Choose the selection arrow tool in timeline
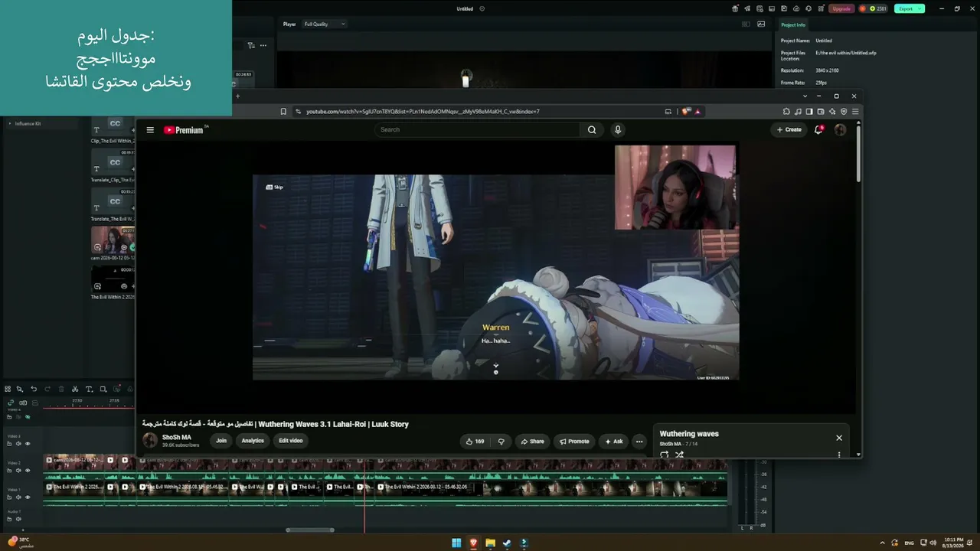Viewport: 980px width, 551px height. 20,389
